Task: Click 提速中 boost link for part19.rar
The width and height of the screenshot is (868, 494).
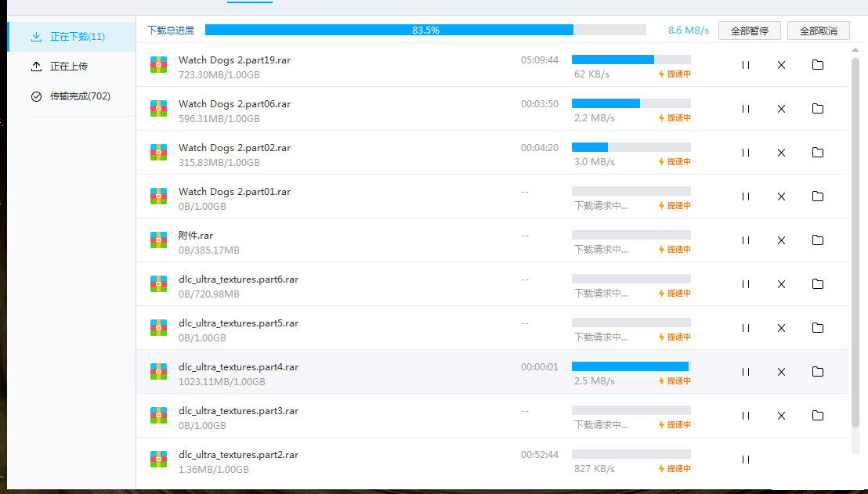Action: coord(675,74)
